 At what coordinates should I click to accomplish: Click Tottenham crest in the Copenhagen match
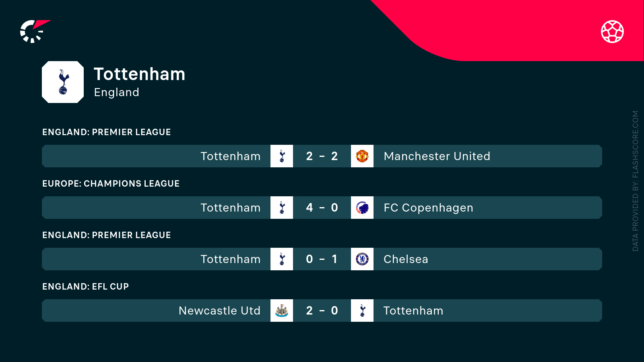[282, 208]
